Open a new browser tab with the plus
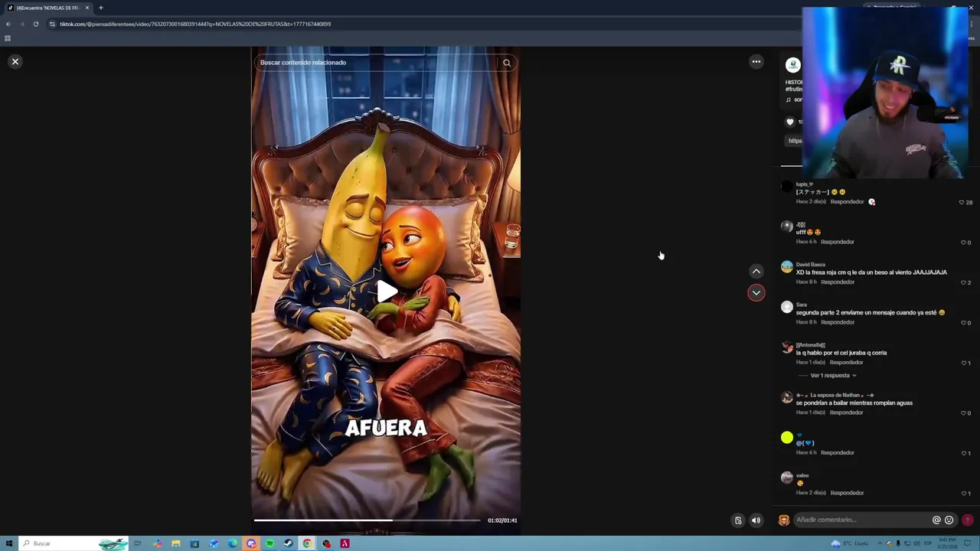 (100, 8)
